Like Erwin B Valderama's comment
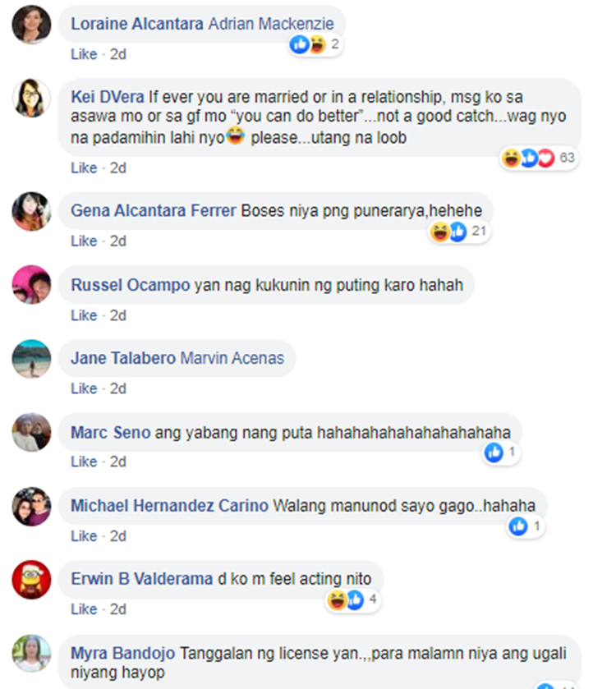Viewport: 616px width, 689px height. (x=84, y=609)
